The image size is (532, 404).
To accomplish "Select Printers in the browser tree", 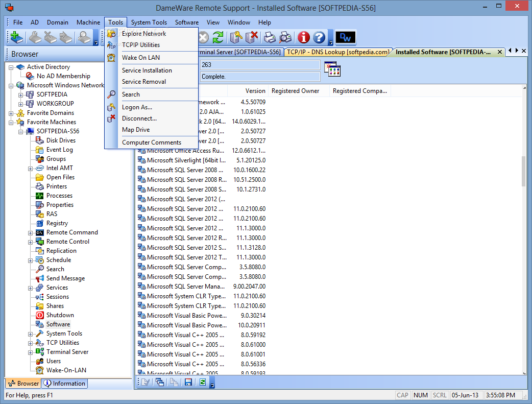I will (57, 186).
